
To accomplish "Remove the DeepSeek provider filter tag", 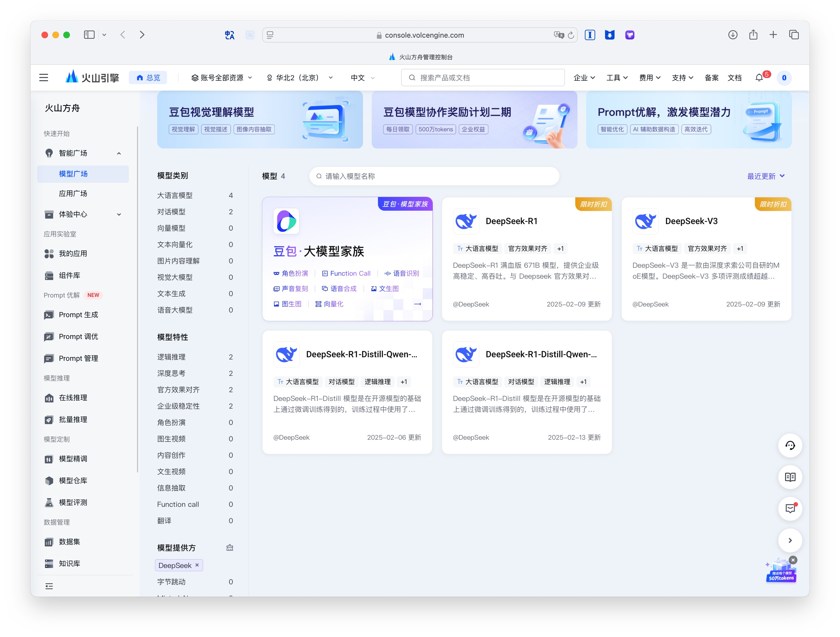I will (197, 565).
